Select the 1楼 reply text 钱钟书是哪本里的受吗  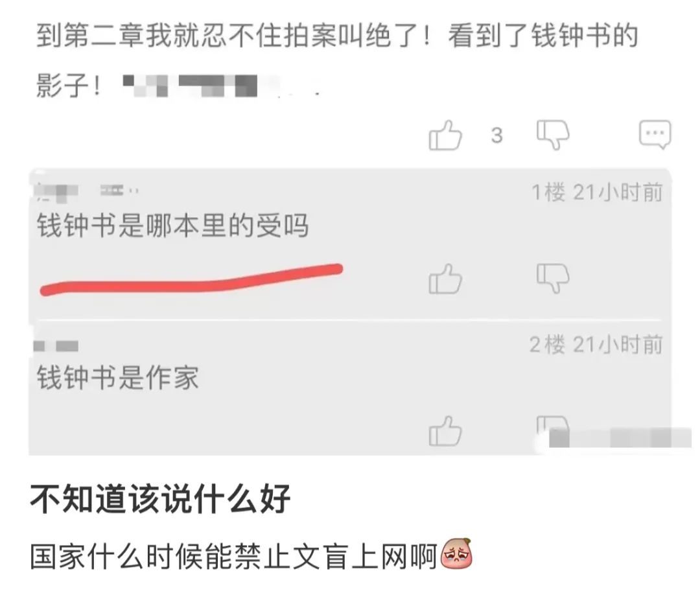pyautogui.click(x=172, y=226)
